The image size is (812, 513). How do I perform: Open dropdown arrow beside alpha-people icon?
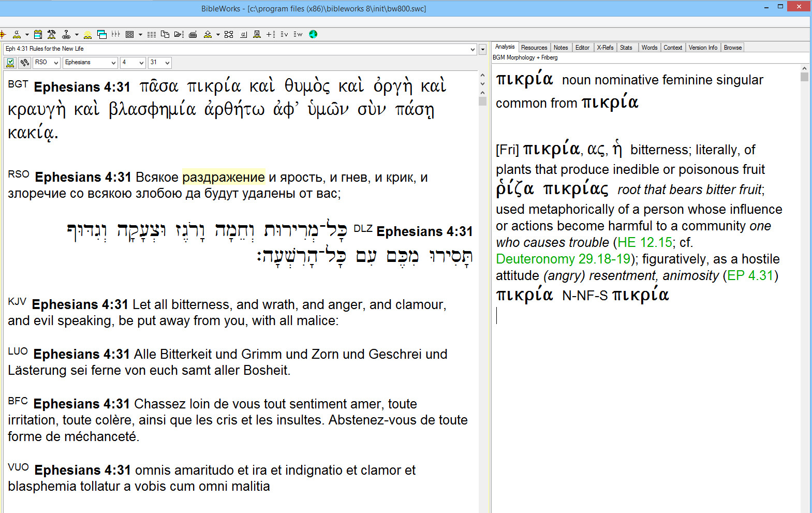pos(27,35)
